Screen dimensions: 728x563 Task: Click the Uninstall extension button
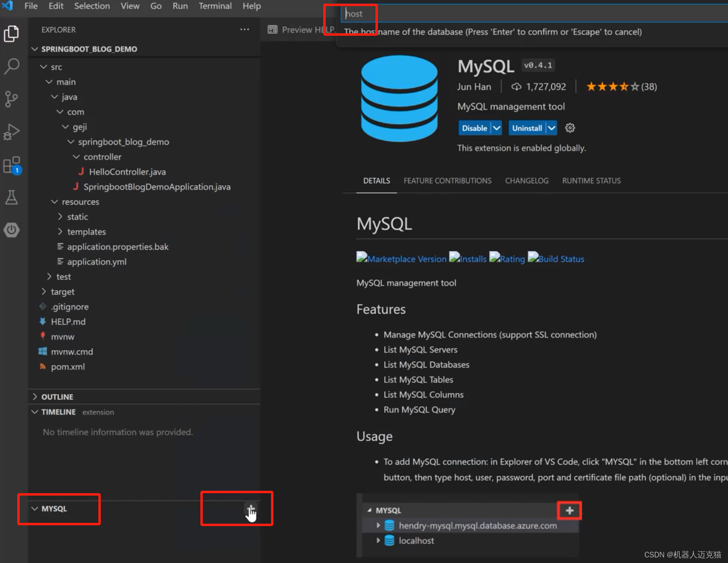(527, 128)
